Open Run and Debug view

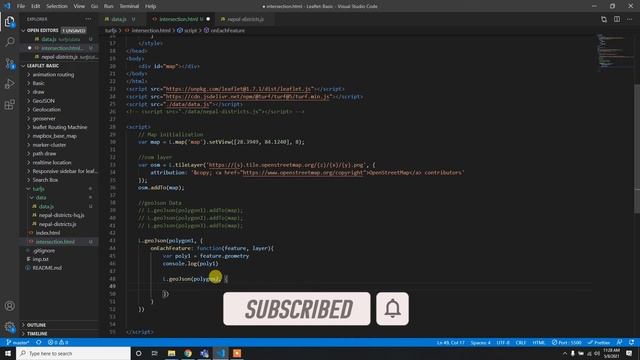pos(9,84)
